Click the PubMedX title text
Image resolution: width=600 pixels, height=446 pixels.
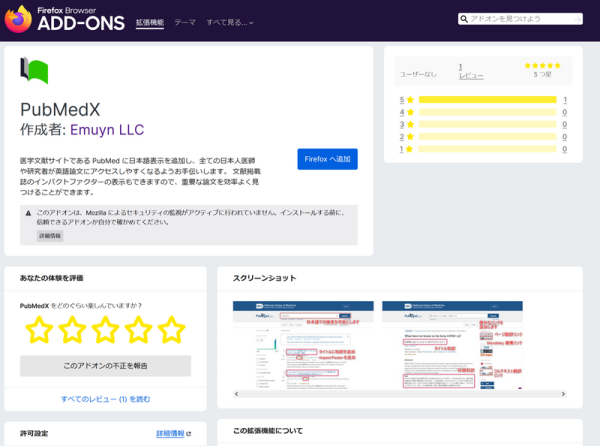tap(60, 110)
